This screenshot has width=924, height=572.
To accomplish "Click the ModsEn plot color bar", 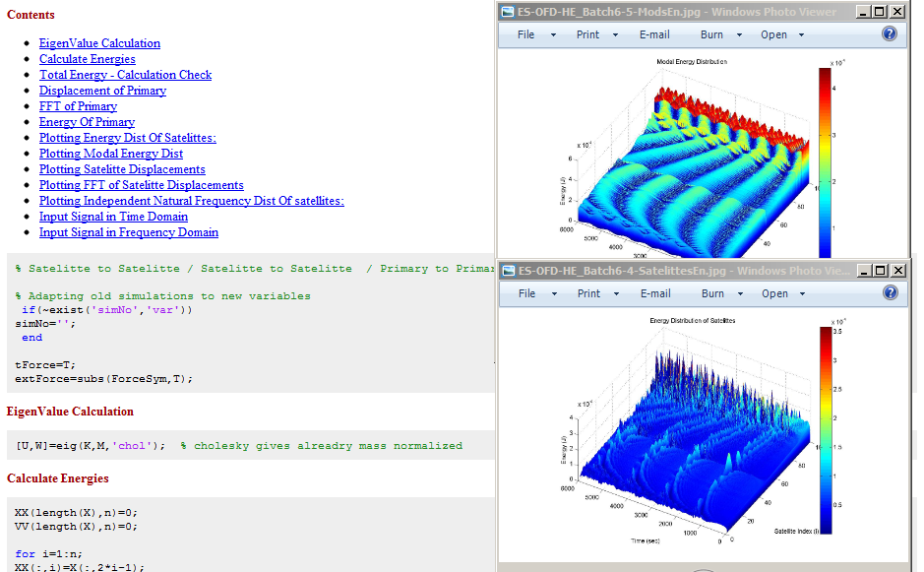I will coord(825,162).
